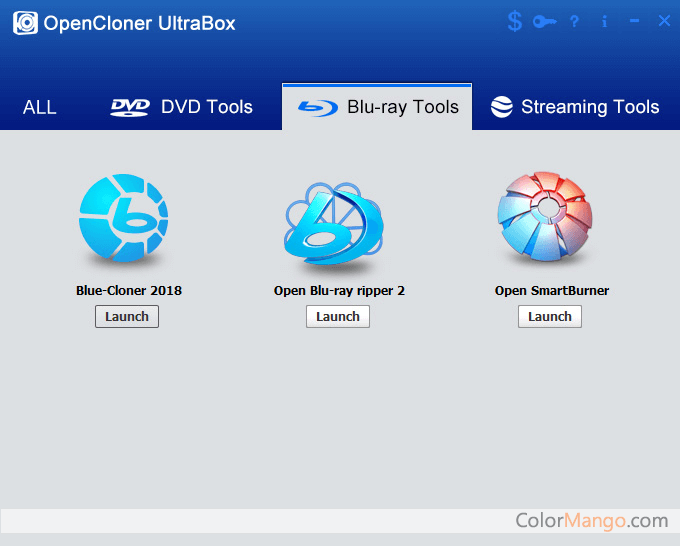The image size is (680, 546).
Task: Click the Blue-Cloner 2018 app icon
Action: 124,218
